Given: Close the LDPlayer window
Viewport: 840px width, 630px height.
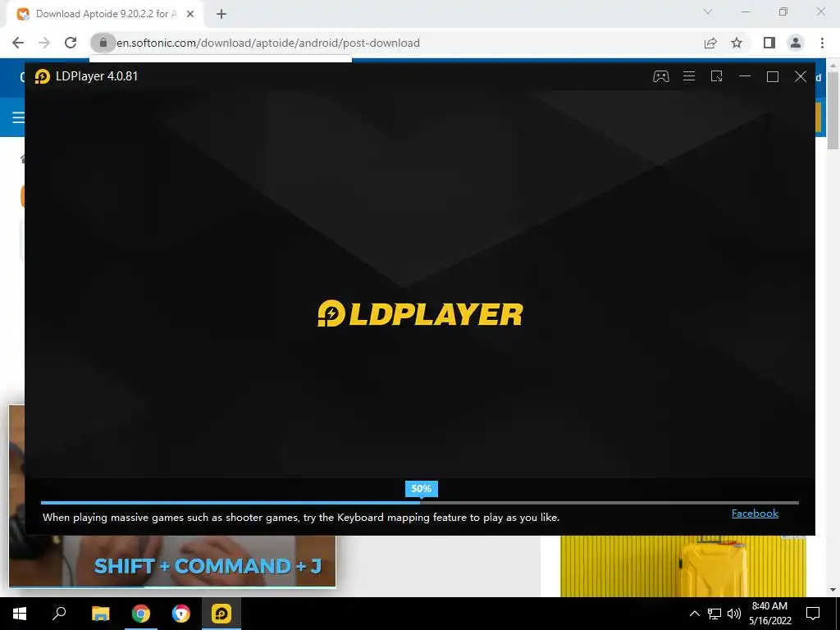Looking at the screenshot, I should [x=801, y=76].
